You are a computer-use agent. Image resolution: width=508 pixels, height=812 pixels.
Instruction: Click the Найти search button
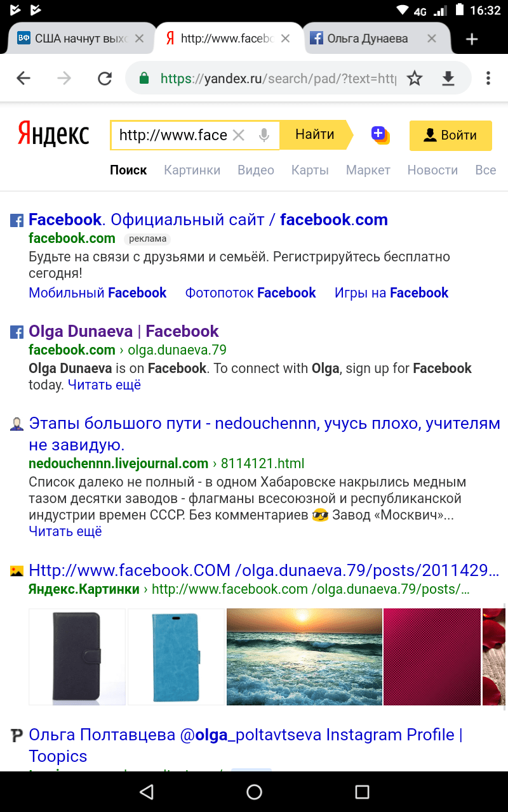[315, 134]
